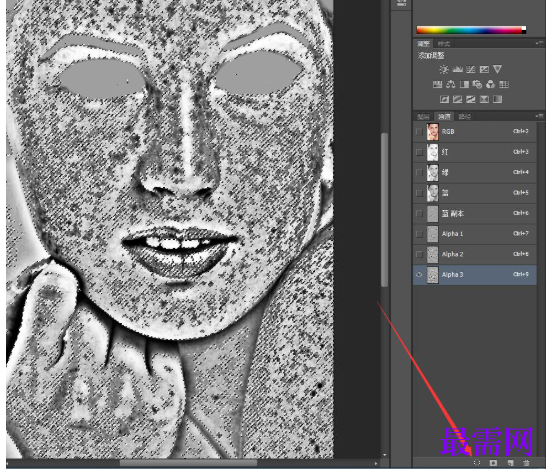Add a Color Lookup adjustment (grid icon)
This screenshot has width=552, height=473.
504,84
